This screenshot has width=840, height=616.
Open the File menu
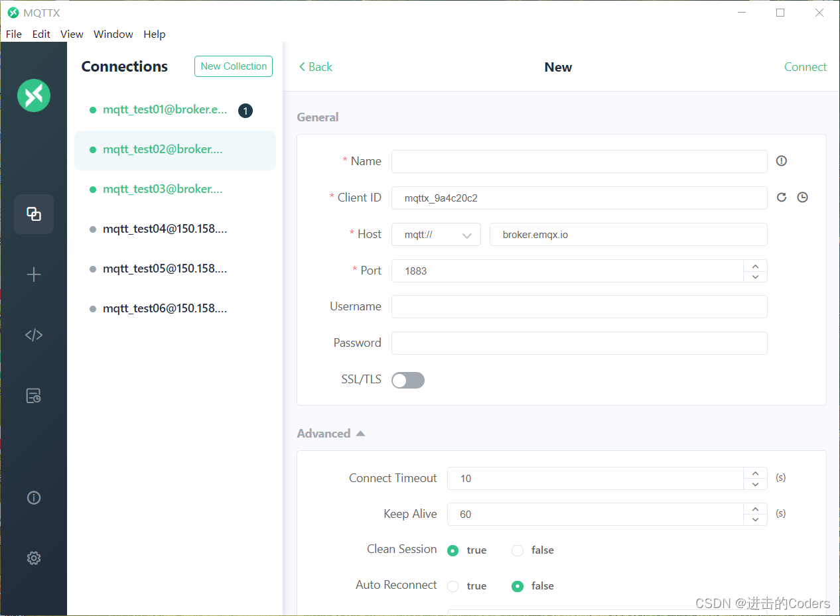pyautogui.click(x=14, y=34)
